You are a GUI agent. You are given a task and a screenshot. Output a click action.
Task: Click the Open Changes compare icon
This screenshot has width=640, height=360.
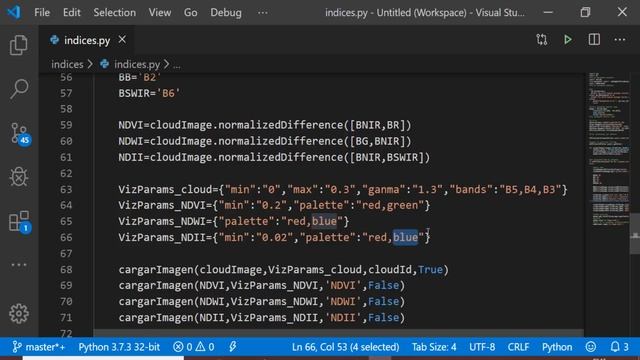542,40
